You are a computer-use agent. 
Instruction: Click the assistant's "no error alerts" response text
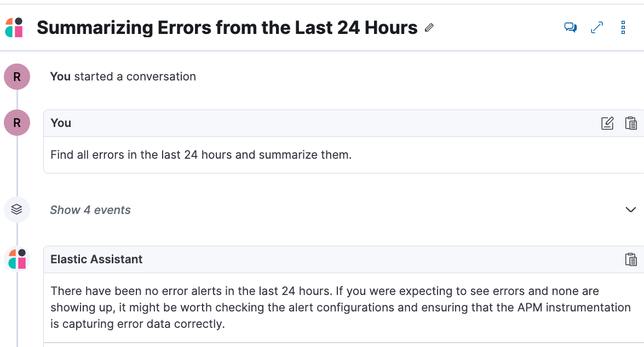point(340,307)
